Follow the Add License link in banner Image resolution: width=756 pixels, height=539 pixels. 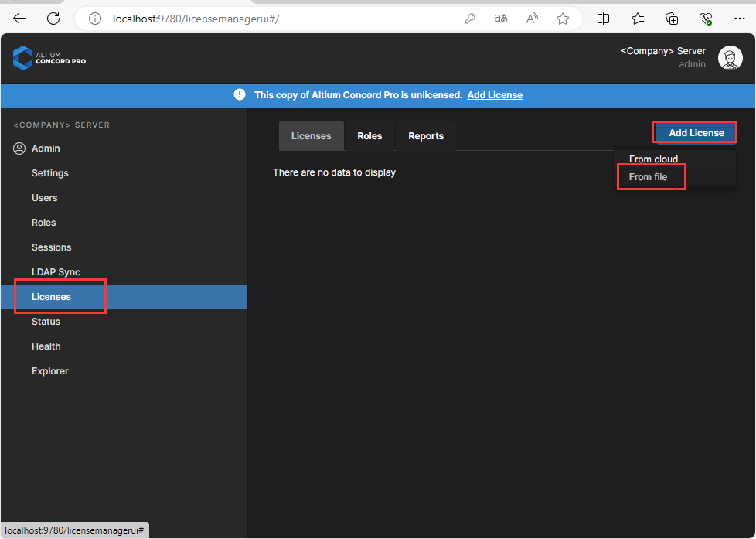point(495,95)
